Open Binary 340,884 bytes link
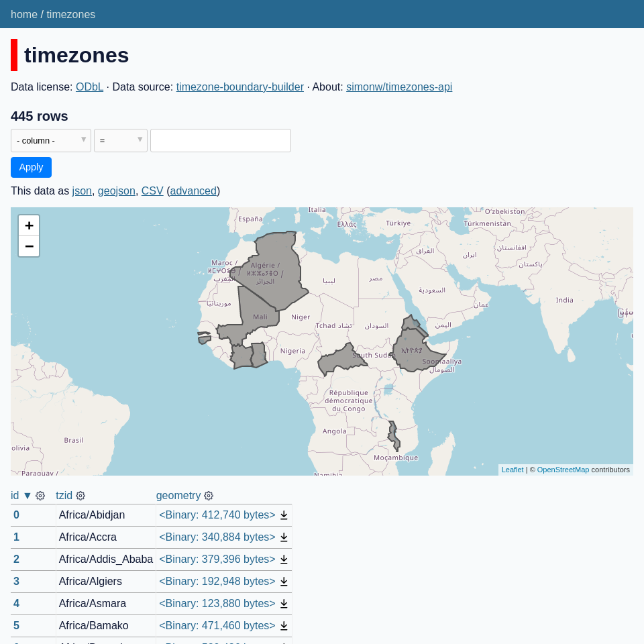This screenshot has height=644, width=644. 217,537
